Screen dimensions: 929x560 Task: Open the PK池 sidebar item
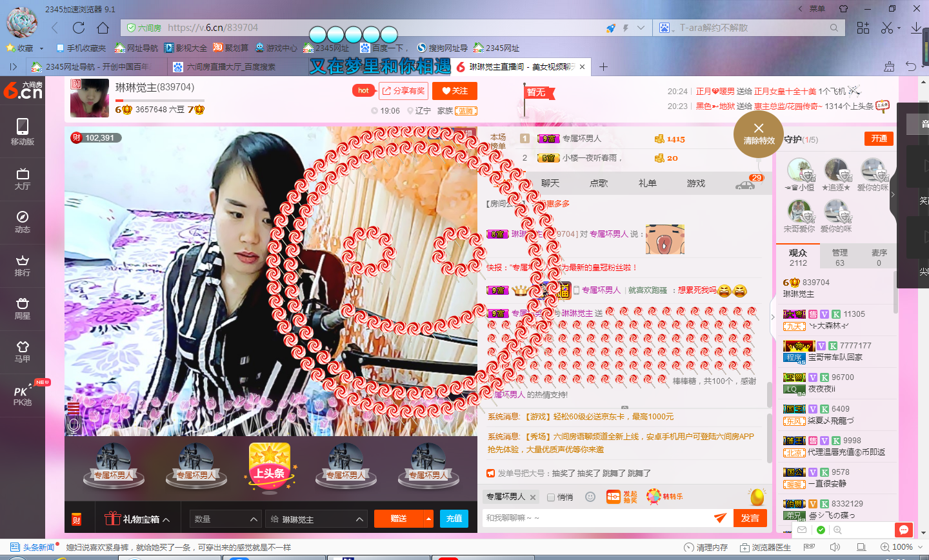(x=23, y=395)
